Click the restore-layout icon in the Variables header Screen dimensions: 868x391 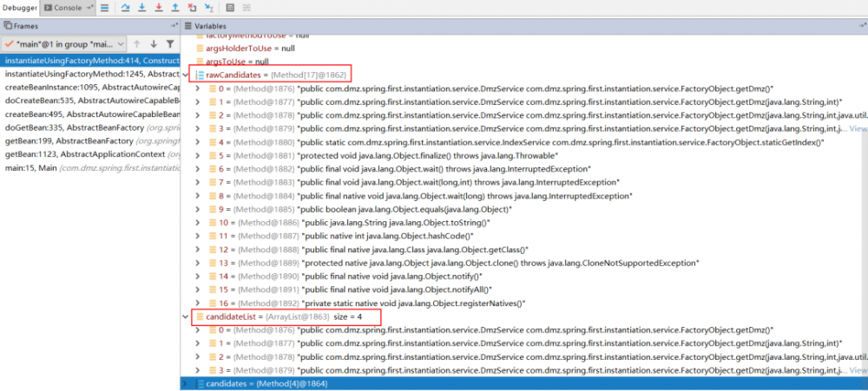(x=863, y=26)
